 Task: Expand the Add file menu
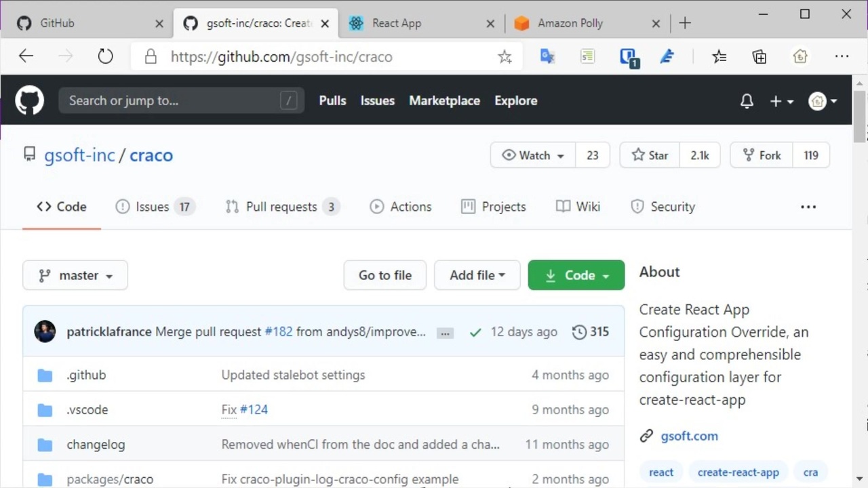pos(477,275)
